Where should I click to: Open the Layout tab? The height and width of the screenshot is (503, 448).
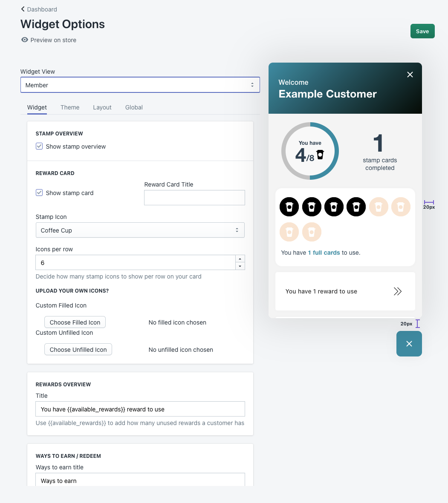[102, 107]
